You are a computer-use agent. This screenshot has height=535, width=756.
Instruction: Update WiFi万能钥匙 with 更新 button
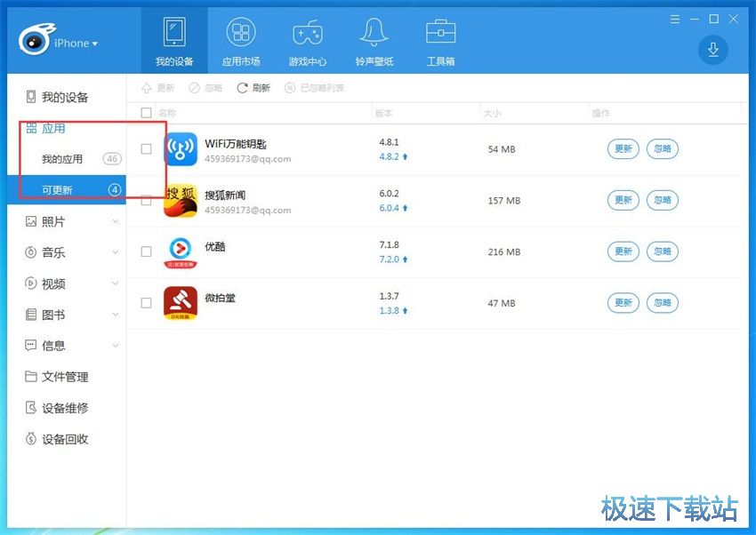coord(623,148)
